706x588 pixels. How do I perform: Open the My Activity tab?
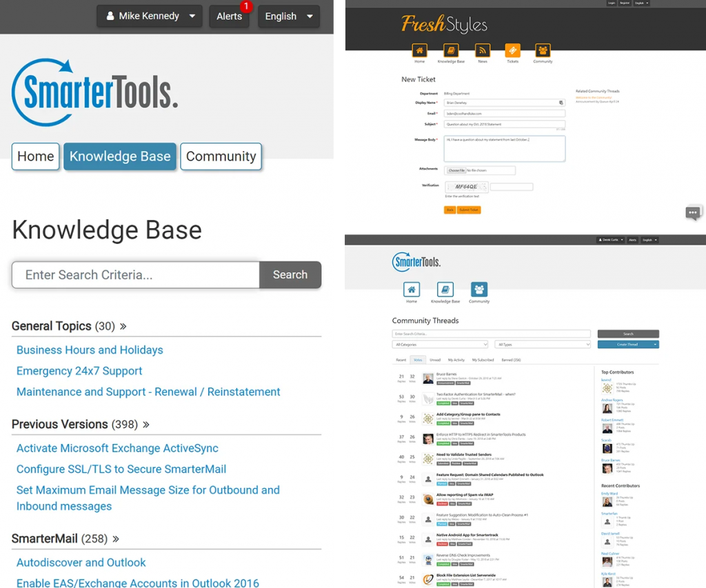tap(456, 360)
